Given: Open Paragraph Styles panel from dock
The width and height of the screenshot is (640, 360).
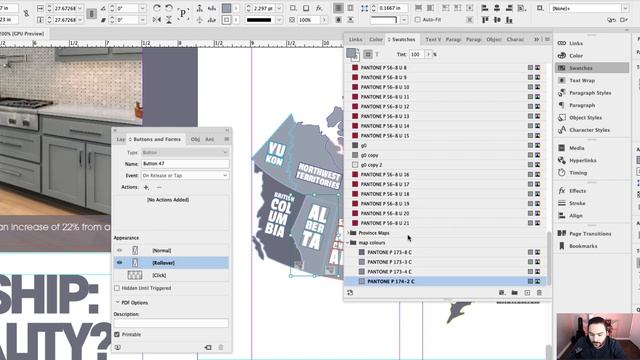Looking at the screenshot, I should pyautogui.click(x=590, y=93).
